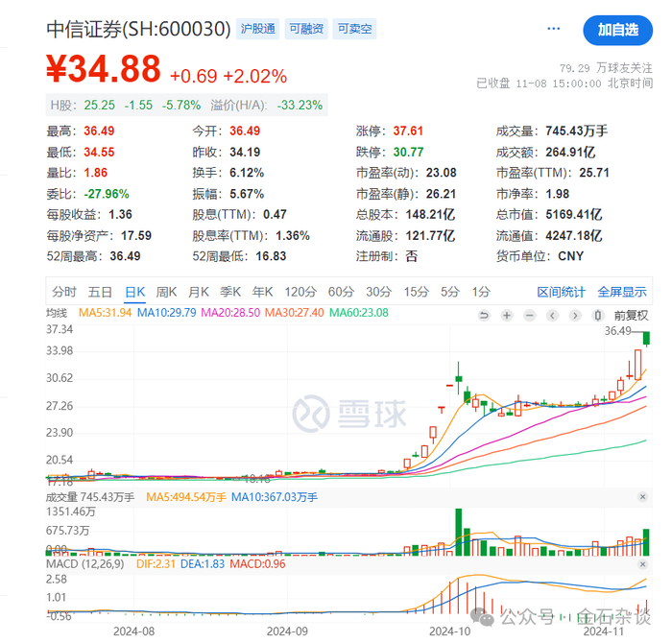Switch to the 五日 chart tab
The height and width of the screenshot is (643, 672).
pos(100,292)
